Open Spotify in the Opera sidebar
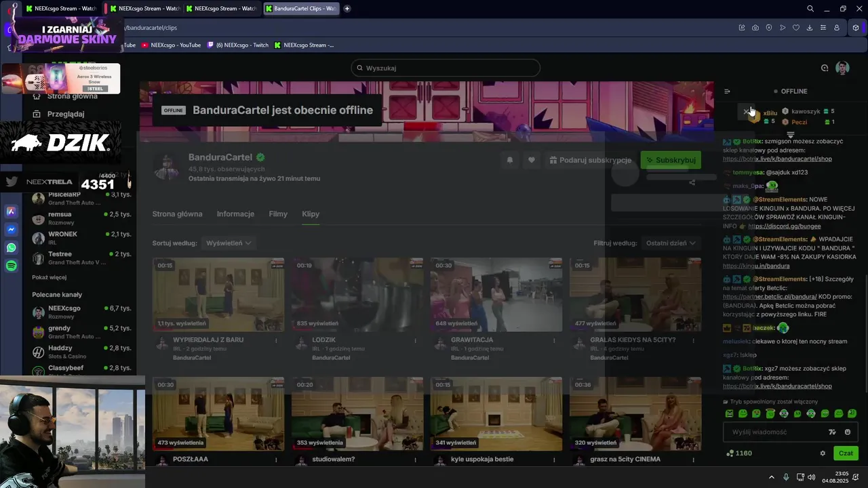 [x=12, y=266]
